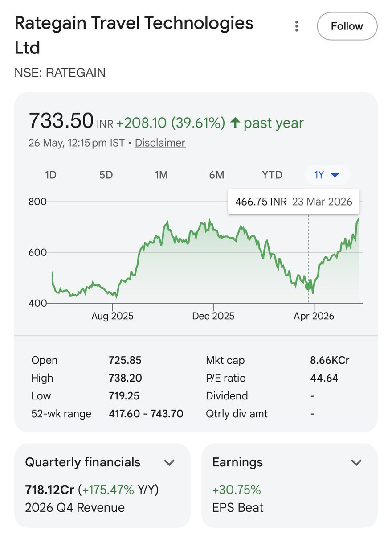Click the 800 y-axis label
The image size is (392, 535).
pyautogui.click(x=37, y=202)
